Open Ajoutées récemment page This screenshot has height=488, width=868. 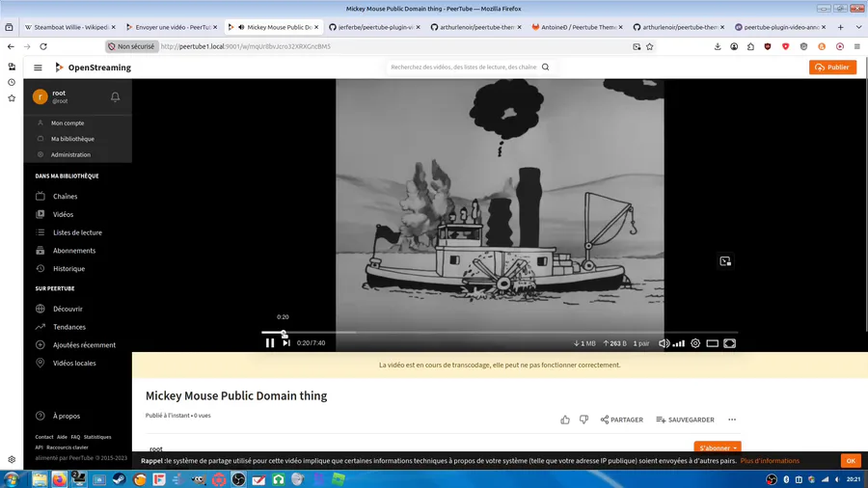coord(84,345)
